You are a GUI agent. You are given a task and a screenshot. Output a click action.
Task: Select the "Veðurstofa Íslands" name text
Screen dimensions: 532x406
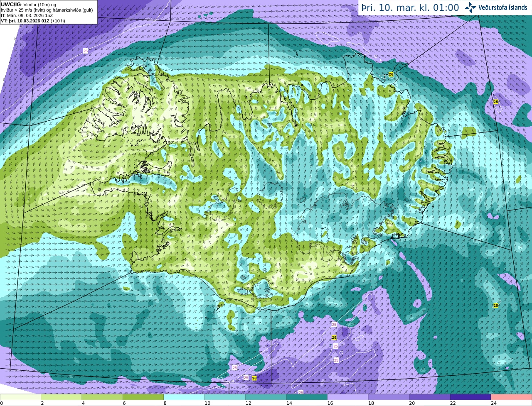[503, 7]
